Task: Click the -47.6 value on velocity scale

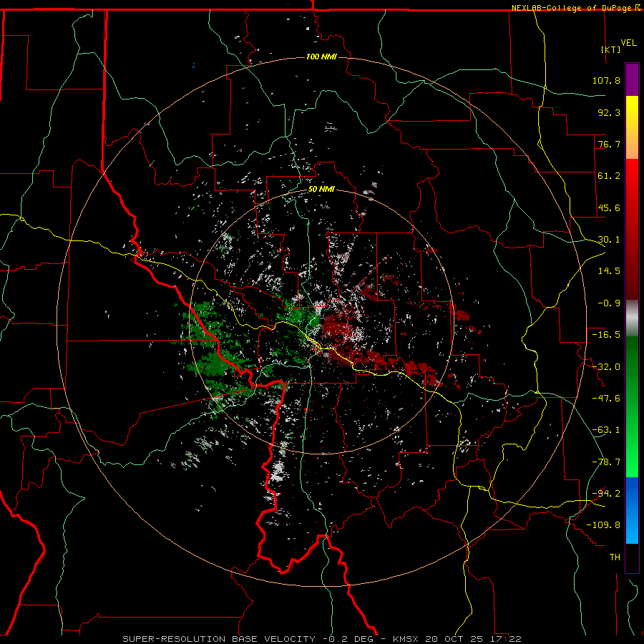Action: click(x=606, y=399)
